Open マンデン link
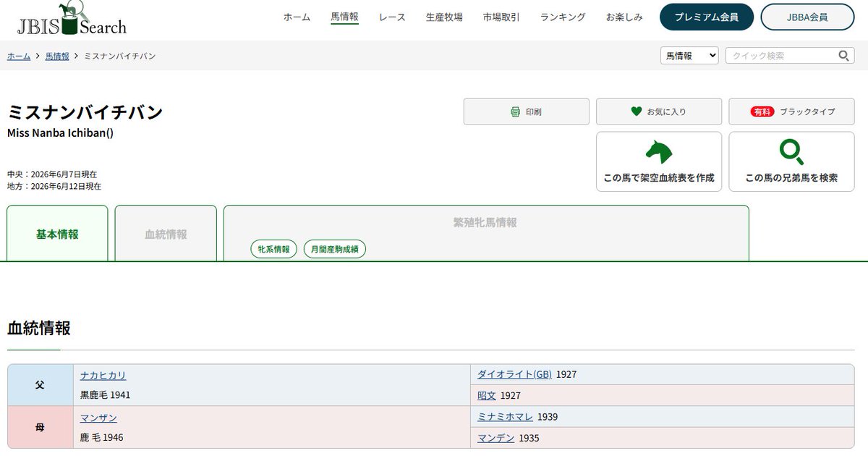Image resolution: width=868 pixels, height=456 pixels. pyautogui.click(x=495, y=437)
